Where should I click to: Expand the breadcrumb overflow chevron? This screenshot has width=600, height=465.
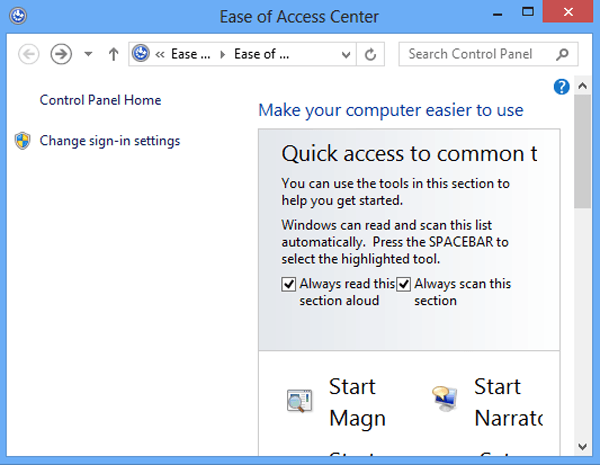click(x=160, y=55)
